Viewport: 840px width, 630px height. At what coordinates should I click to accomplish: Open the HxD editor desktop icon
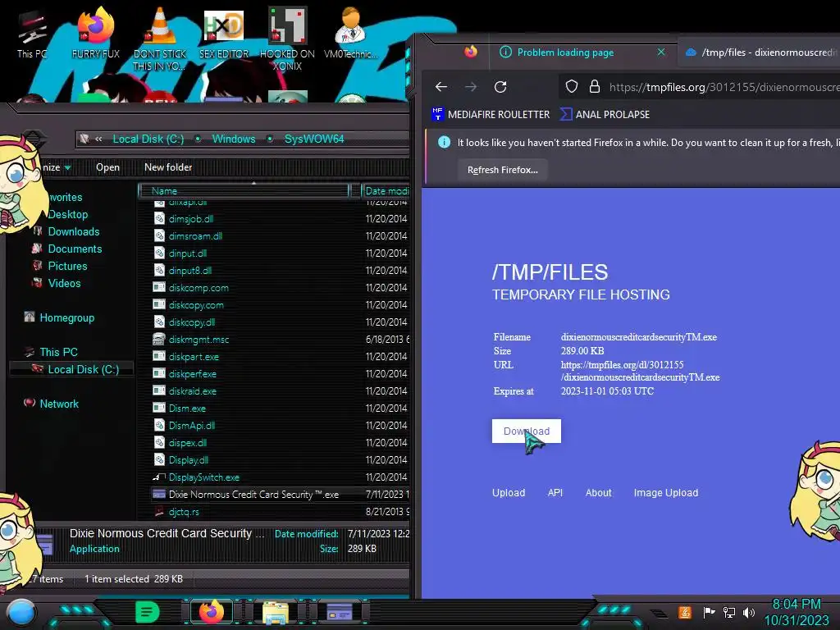[223, 33]
